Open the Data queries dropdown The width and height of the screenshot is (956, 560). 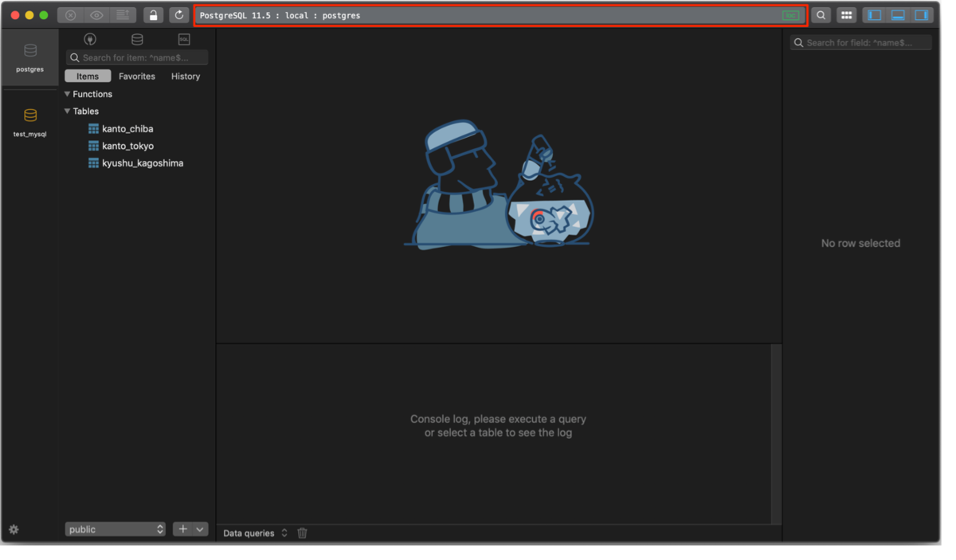[255, 534]
